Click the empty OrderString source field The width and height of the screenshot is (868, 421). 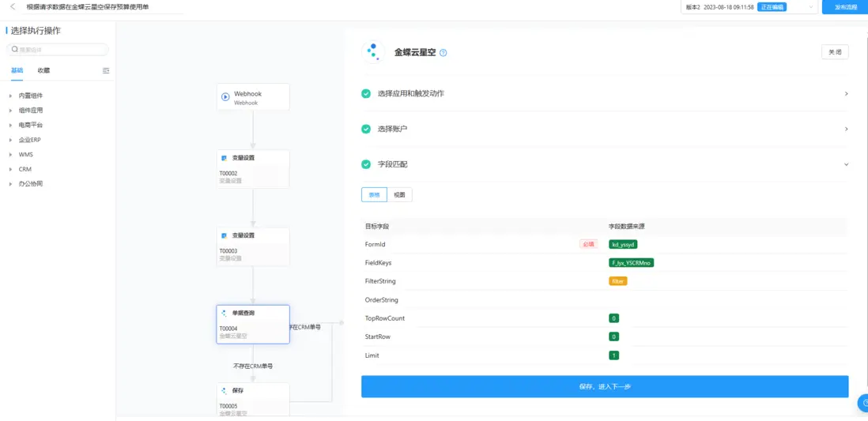(x=727, y=300)
